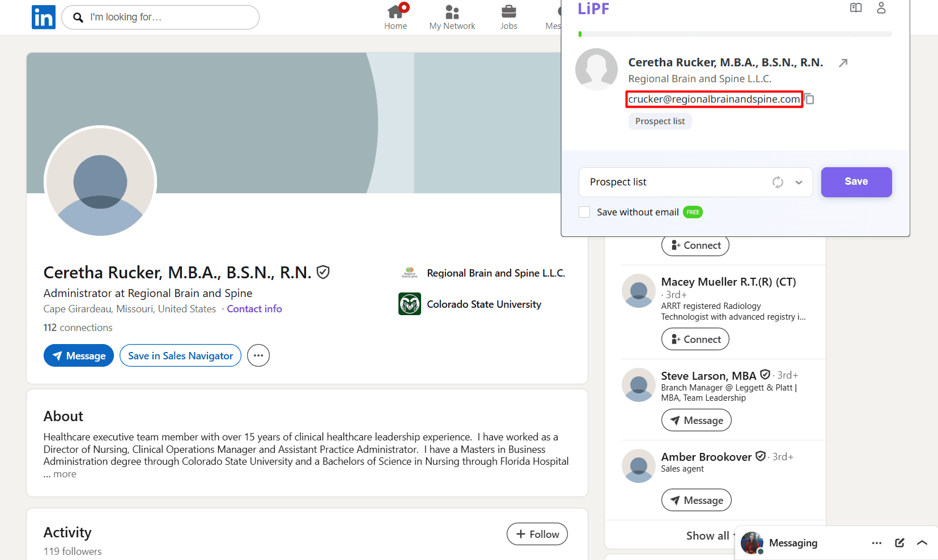Click the Messaging profile picture
Screen dimensions: 938x560
(x=752, y=543)
